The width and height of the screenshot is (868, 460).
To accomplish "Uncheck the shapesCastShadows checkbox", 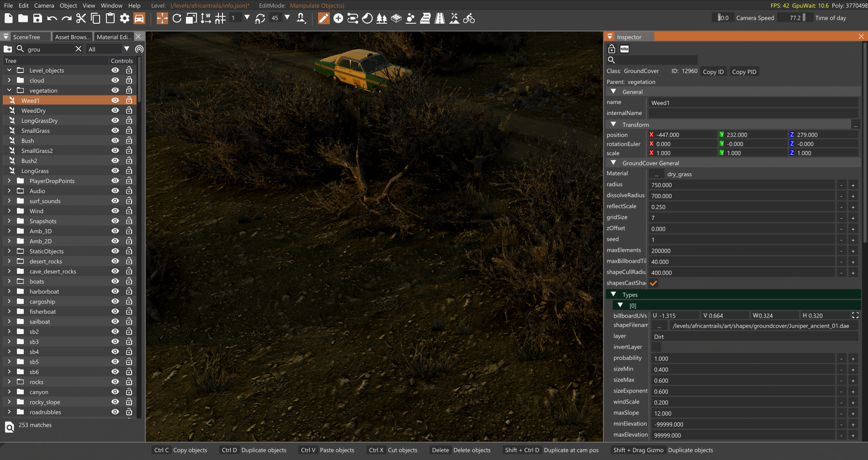I will coord(654,283).
